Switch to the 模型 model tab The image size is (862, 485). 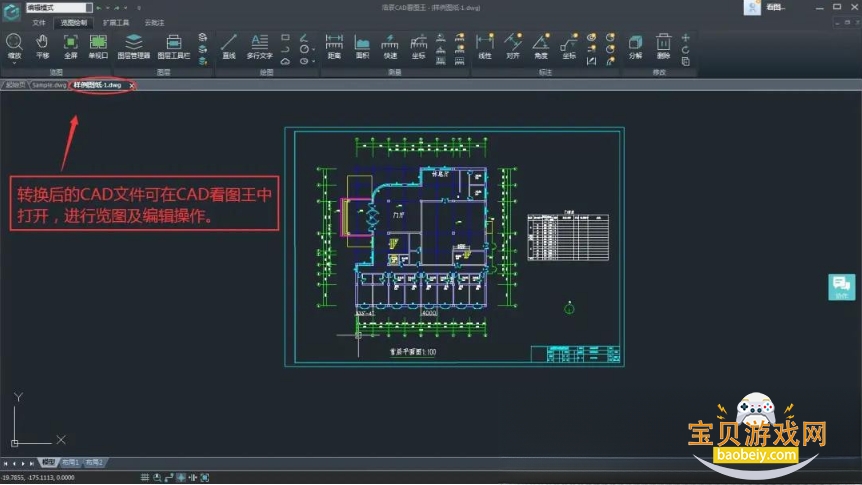point(48,462)
